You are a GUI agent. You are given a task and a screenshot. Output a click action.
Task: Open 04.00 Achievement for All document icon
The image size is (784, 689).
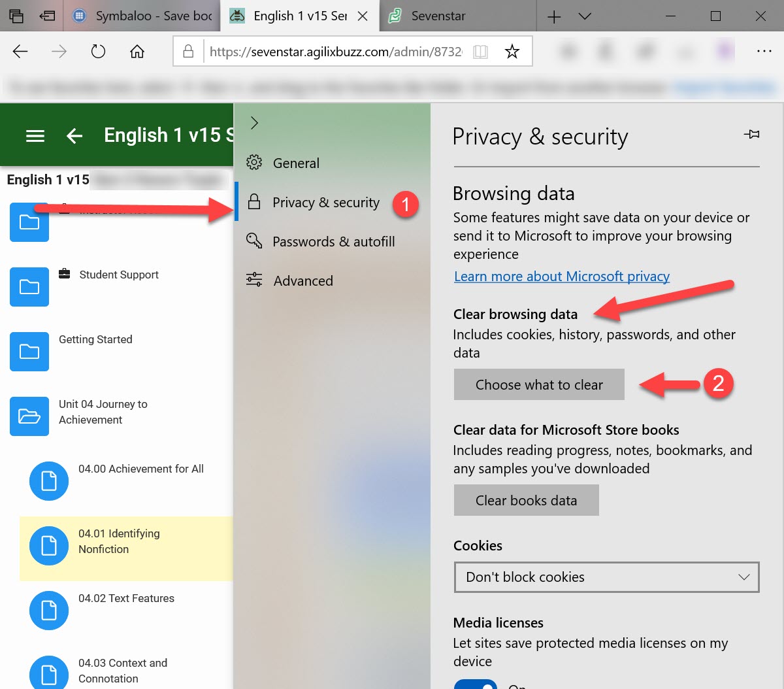[x=49, y=481]
